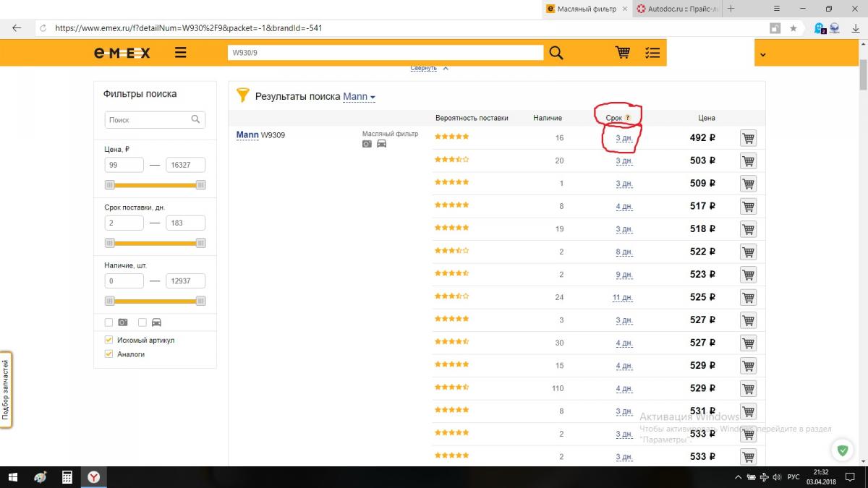The height and width of the screenshot is (488, 868).
Task: Open the Mann brand dropdown
Action: (359, 96)
